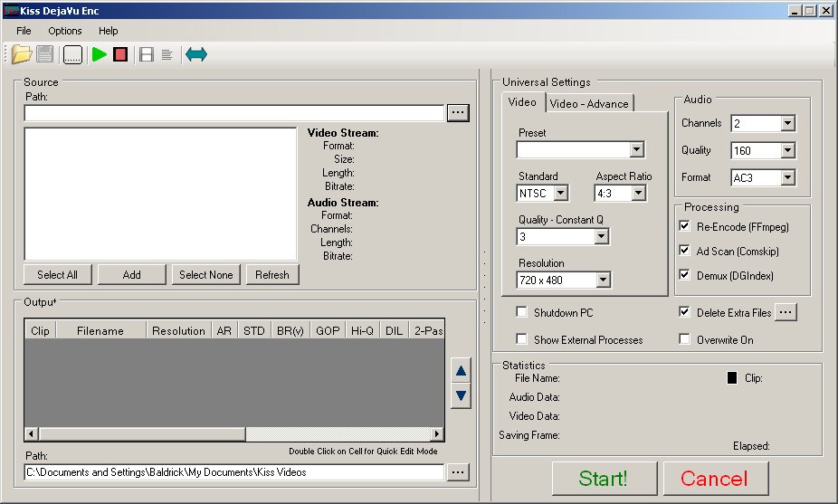
Task: Click the teal double-arrow toolbar icon
Action: [196, 54]
